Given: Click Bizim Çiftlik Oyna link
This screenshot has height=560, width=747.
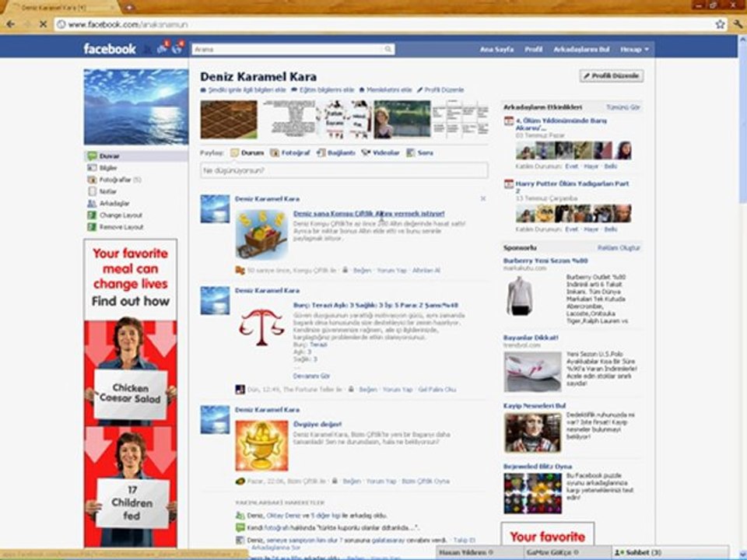Looking at the screenshot, I should pos(426,481).
